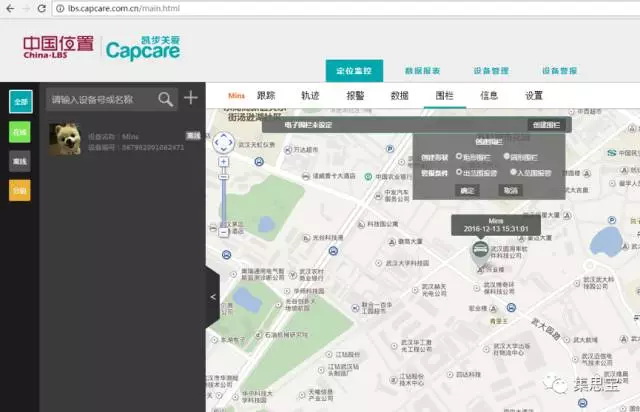The width and height of the screenshot is (640, 412).
Task: Switch to the 轨迹 tab
Action: (x=310, y=95)
